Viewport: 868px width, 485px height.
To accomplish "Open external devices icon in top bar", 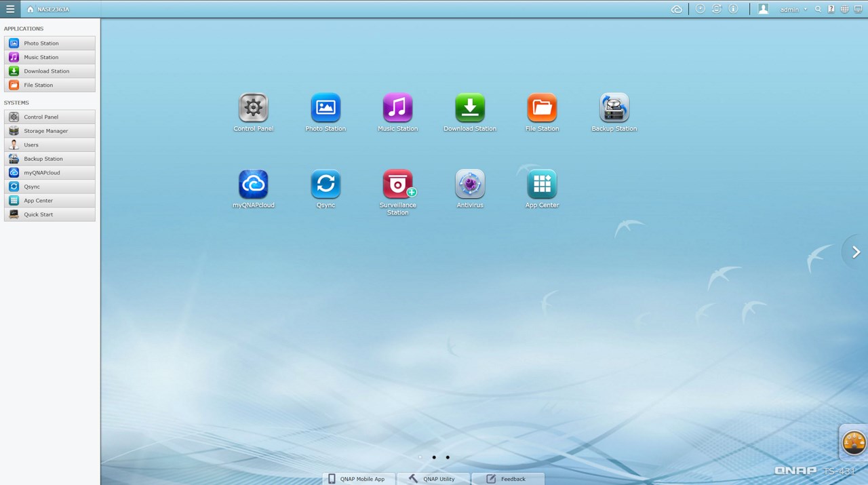I will [x=717, y=9].
